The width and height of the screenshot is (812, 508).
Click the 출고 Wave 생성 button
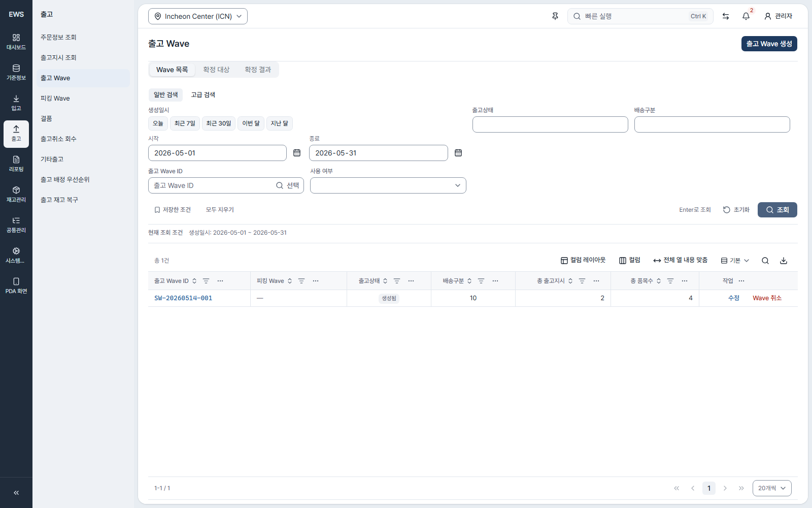click(769, 44)
